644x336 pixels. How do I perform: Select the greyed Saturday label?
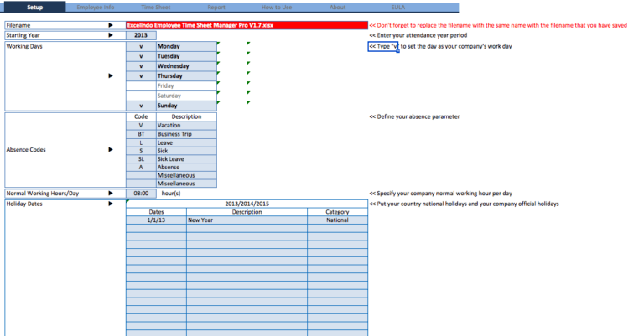tap(186, 96)
